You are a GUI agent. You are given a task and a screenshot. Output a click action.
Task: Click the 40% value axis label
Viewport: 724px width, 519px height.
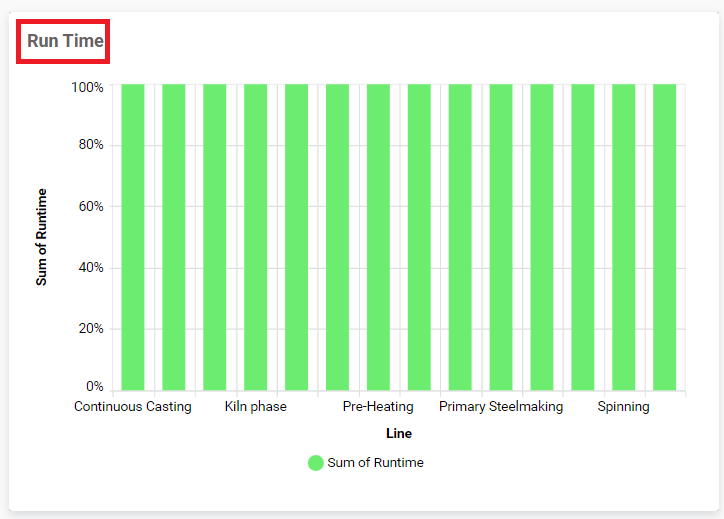coord(90,268)
